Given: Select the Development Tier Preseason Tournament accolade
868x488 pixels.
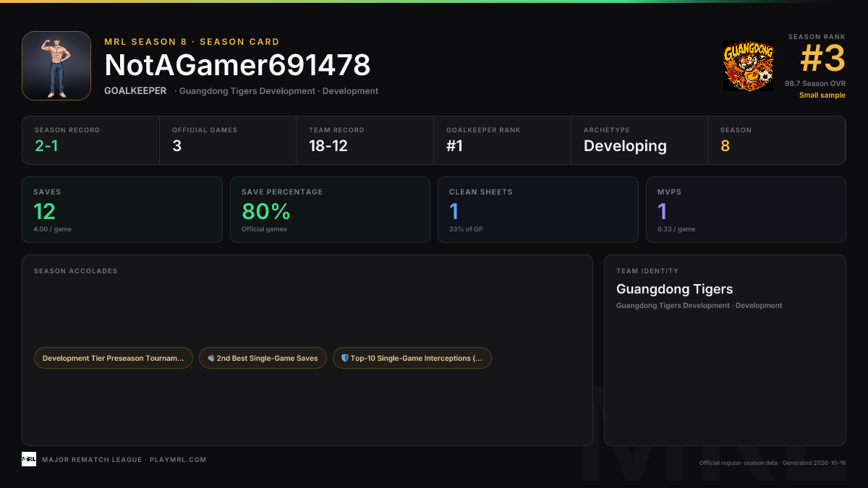Looking at the screenshot, I should pos(114,358).
